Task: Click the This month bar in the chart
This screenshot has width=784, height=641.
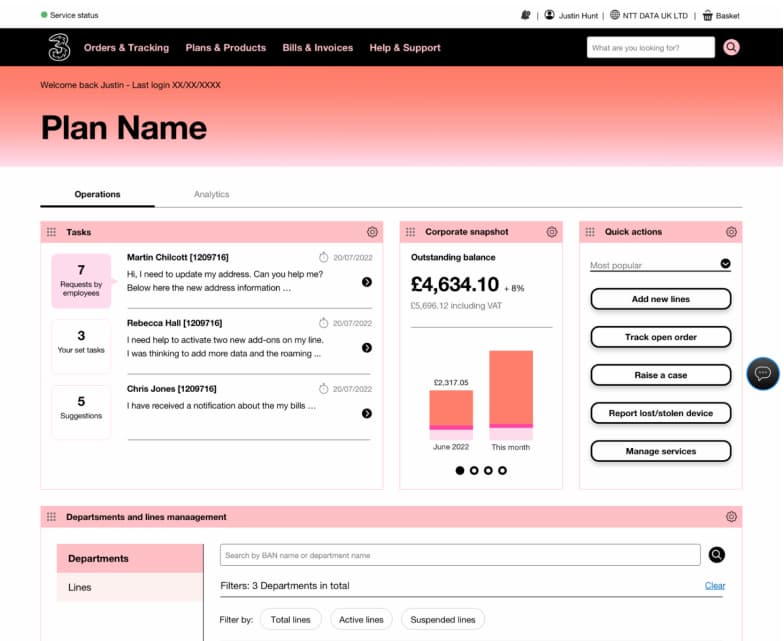Action: [511, 395]
